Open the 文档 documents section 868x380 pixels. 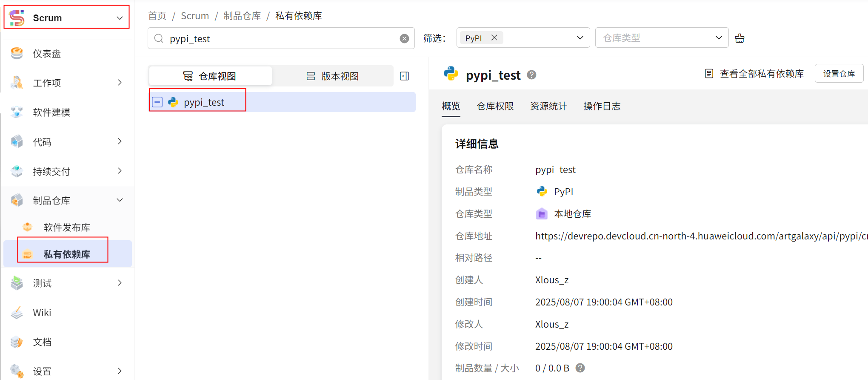click(x=42, y=342)
